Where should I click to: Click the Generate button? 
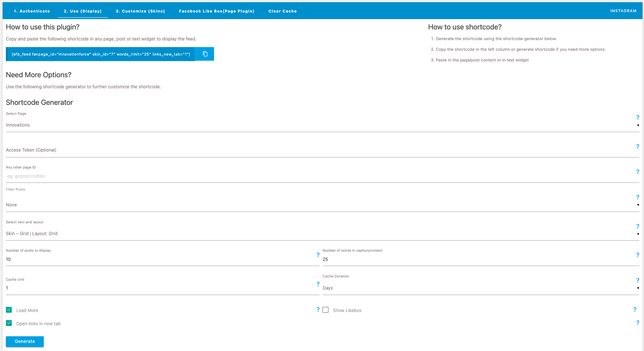click(25, 341)
